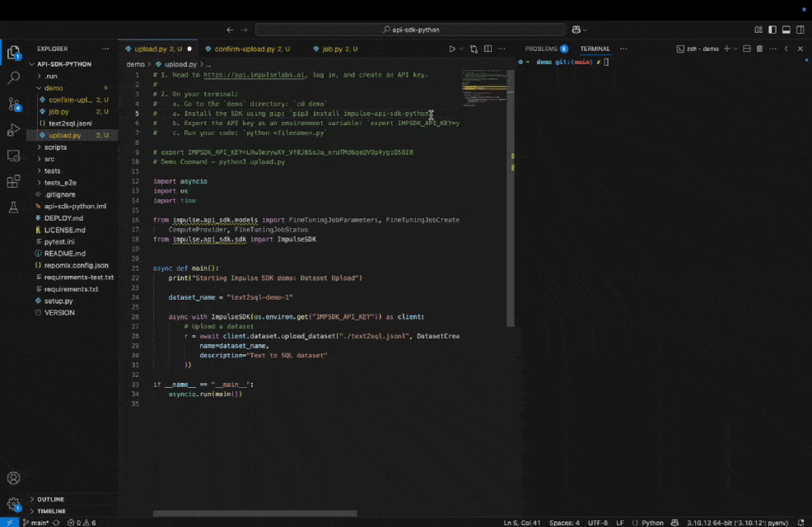812x527 pixels.
Task: Open new terminal launch profile dropdown
Action: click(735, 49)
